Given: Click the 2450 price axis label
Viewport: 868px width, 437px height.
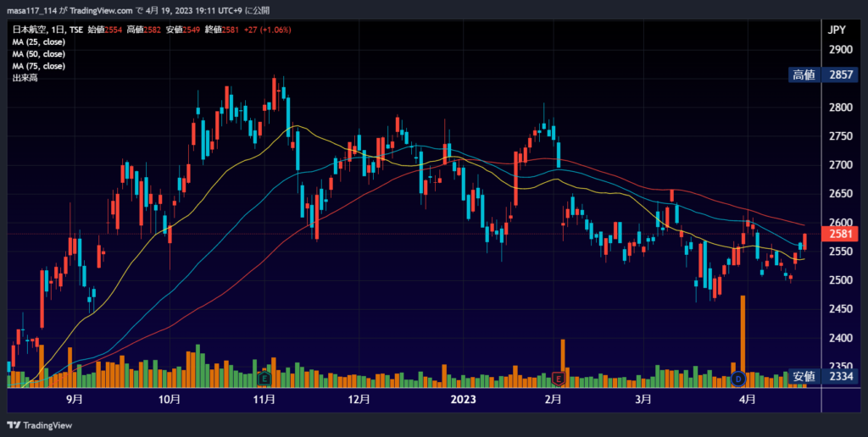Looking at the screenshot, I should pyautogui.click(x=840, y=308).
